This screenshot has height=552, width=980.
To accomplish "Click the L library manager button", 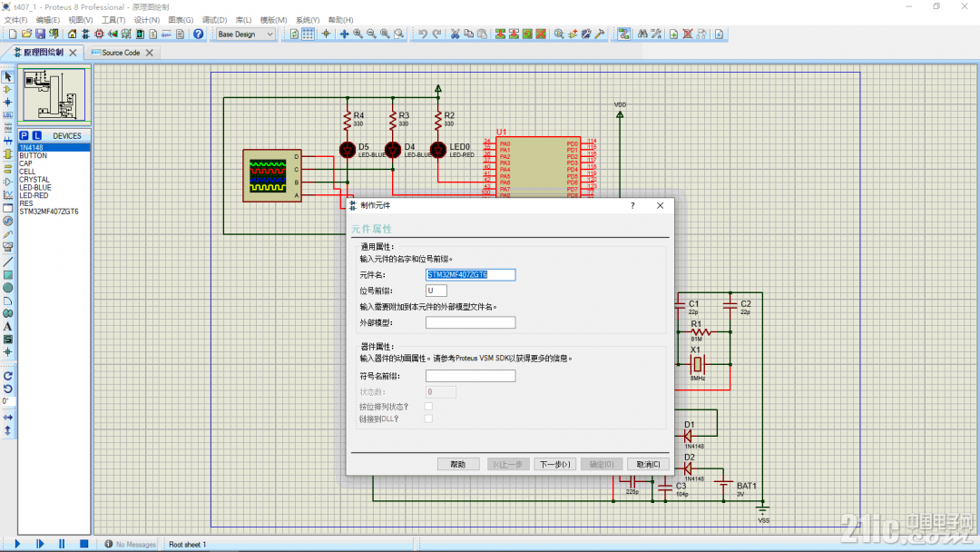I will pos(37,135).
